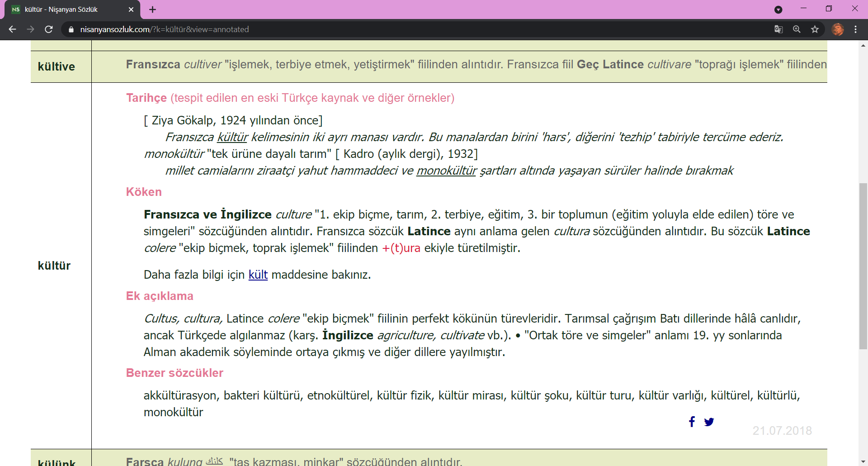Click the scrollbar down arrow

pos(863,461)
